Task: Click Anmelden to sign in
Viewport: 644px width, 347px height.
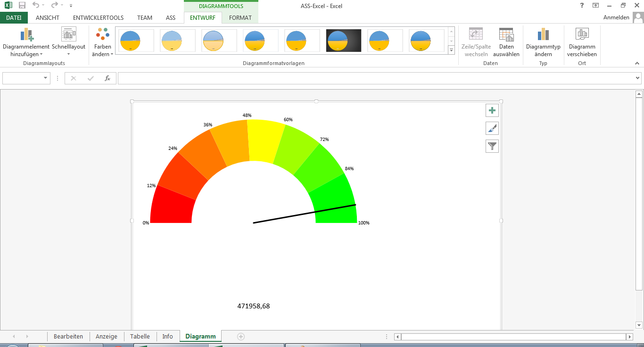Action: coord(616,17)
